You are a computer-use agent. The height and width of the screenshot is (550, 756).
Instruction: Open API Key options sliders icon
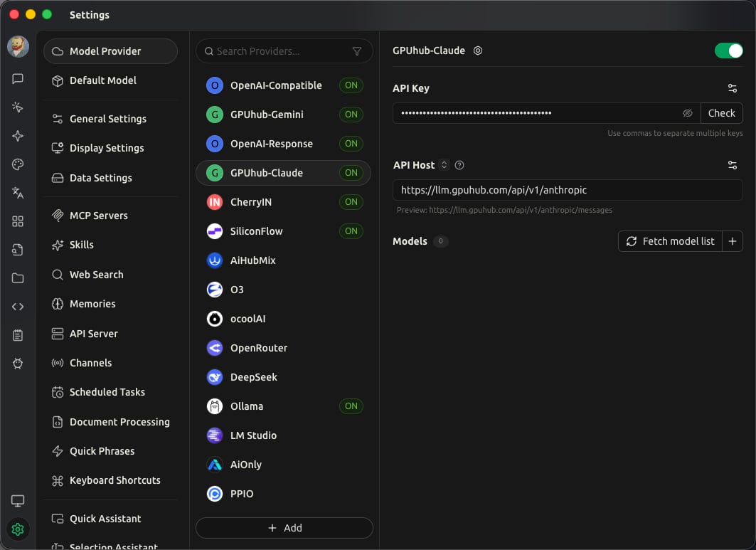point(733,88)
